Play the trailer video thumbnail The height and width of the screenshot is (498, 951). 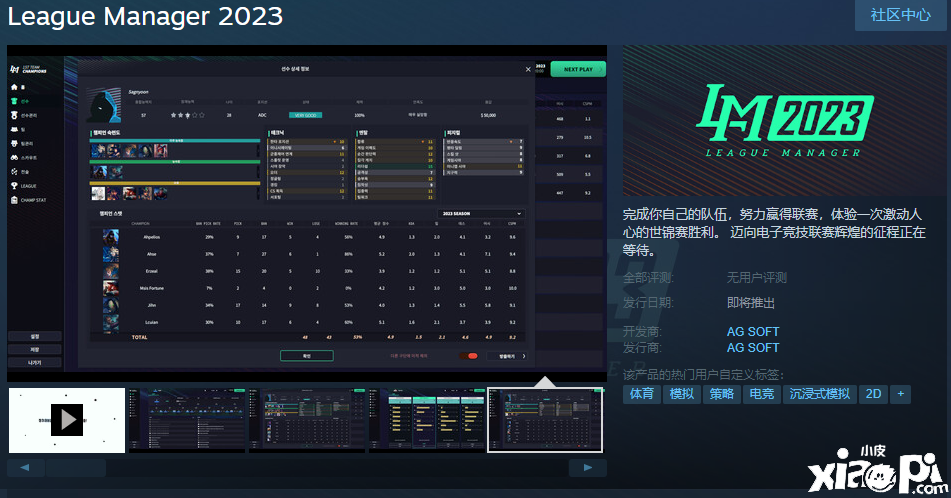(x=67, y=420)
